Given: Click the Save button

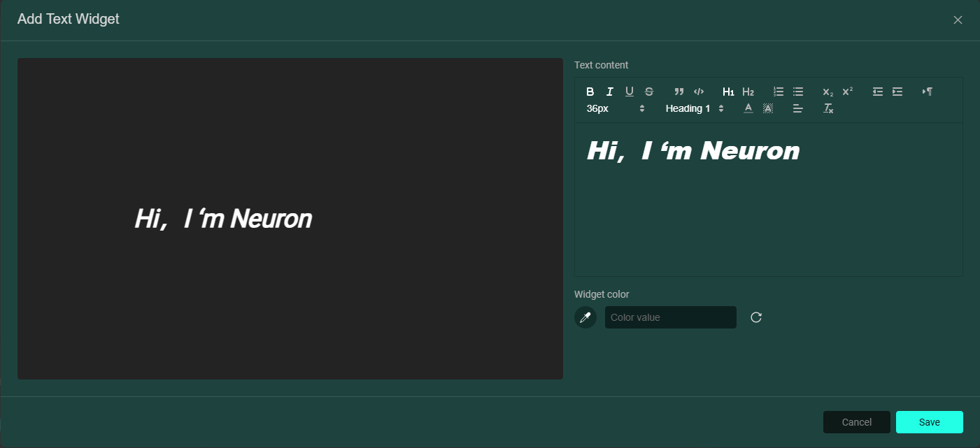Looking at the screenshot, I should [929, 422].
